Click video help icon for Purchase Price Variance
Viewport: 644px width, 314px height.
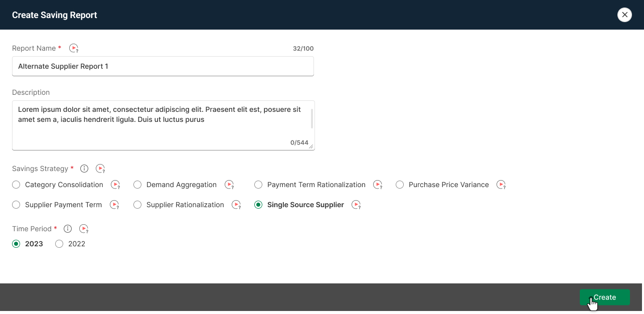click(x=501, y=185)
